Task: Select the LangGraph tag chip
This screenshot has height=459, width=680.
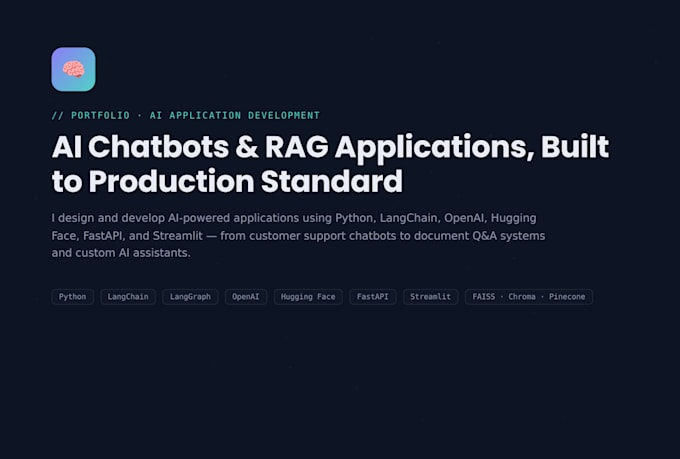Action: (190, 297)
